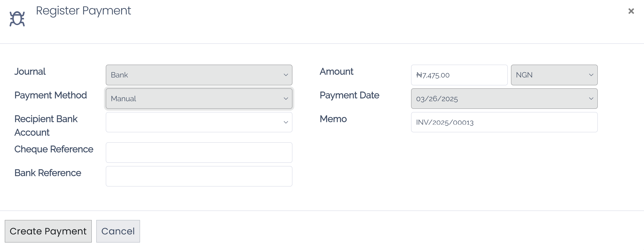Click the bug icon beside Register Payment

pos(17,18)
